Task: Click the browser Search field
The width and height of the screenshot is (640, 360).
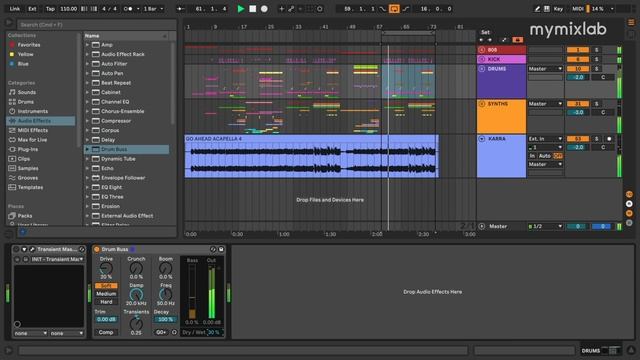Action: tap(97, 25)
